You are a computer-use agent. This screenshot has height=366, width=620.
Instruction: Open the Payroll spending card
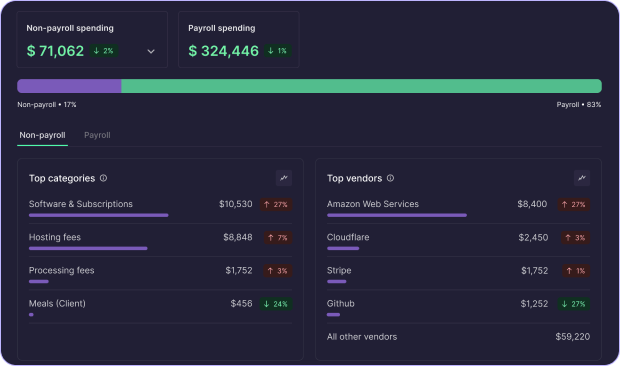239,40
